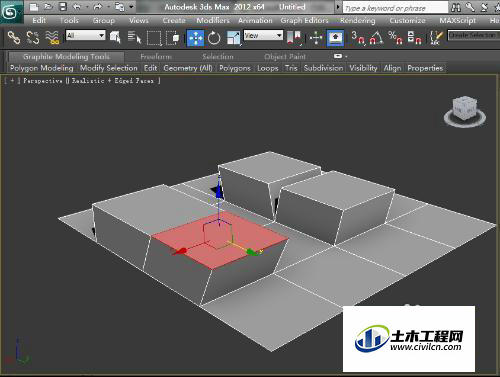Screen dimensions: 500x377
Task: Open the Select by Name list icon
Action: (x=134, y=38)
